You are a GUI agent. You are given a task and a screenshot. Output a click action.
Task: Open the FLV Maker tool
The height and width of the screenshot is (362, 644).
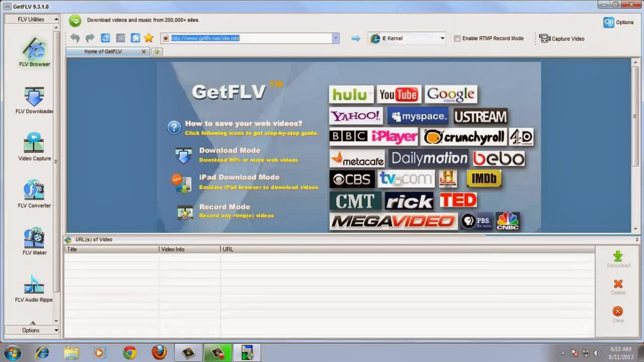click(34, 241)
